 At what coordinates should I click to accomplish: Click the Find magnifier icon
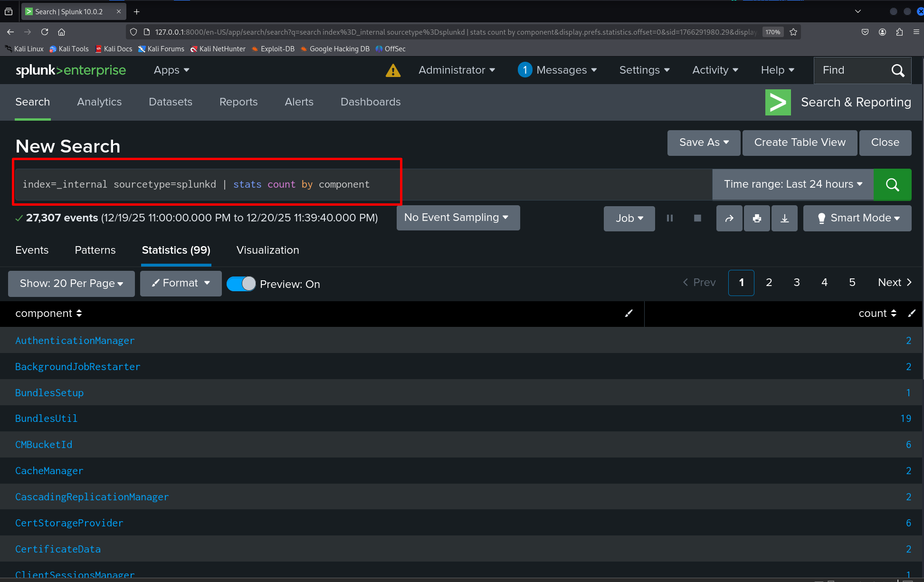point(897,70)
